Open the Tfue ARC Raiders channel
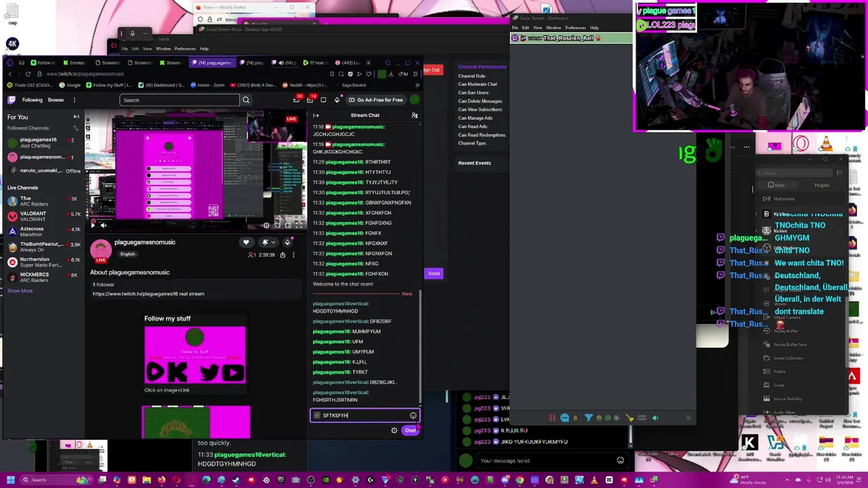The height and width of the screenshot is (488, 868). click(x=42, y=201)
